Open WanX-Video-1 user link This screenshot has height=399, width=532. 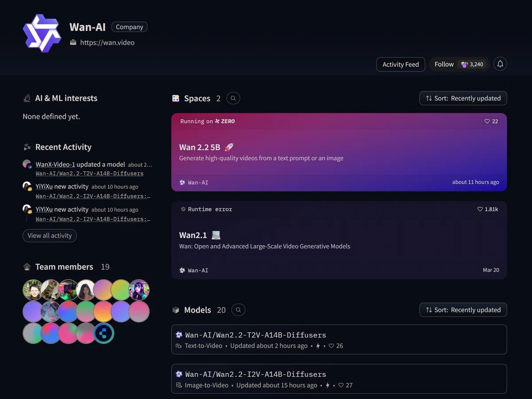55,164
